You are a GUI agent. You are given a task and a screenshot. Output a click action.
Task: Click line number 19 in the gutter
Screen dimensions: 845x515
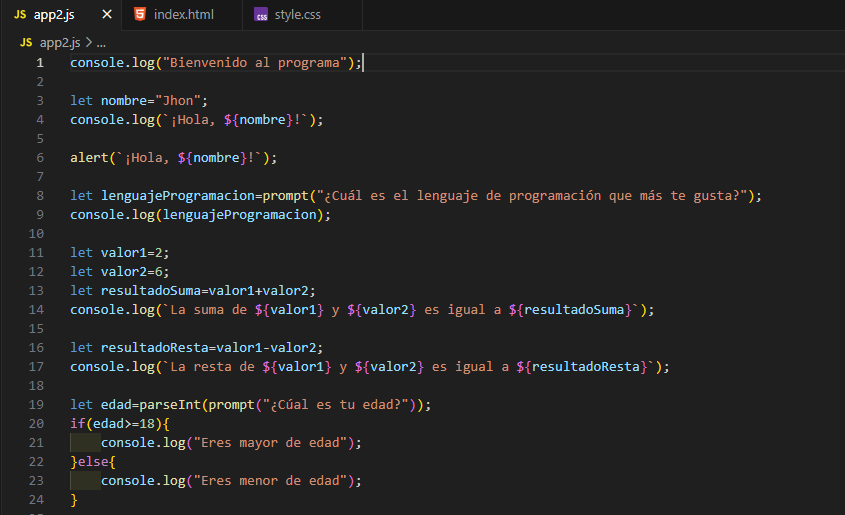coord(36,405)
